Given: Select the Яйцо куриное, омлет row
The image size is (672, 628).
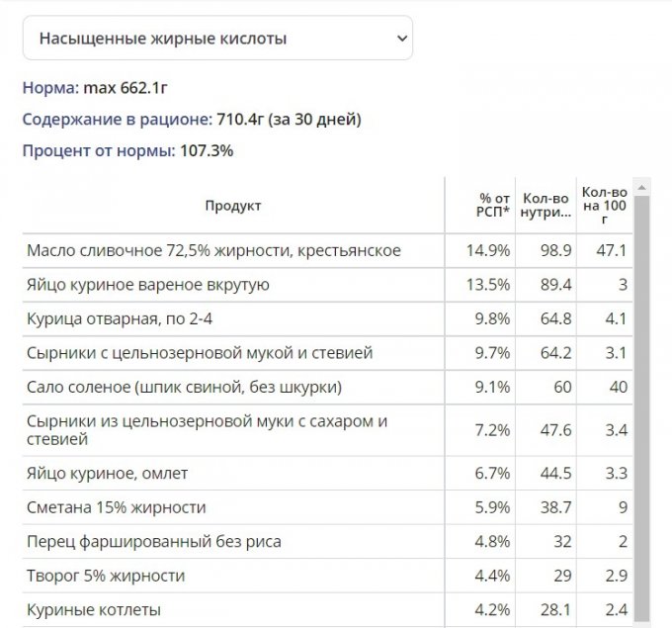Looking at the screenshot, I should (108, 474).
